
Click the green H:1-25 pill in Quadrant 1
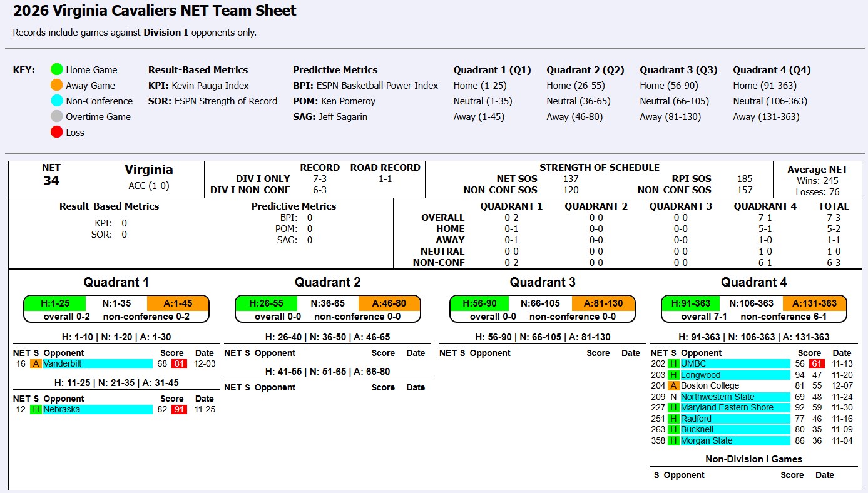coord(55,303)
